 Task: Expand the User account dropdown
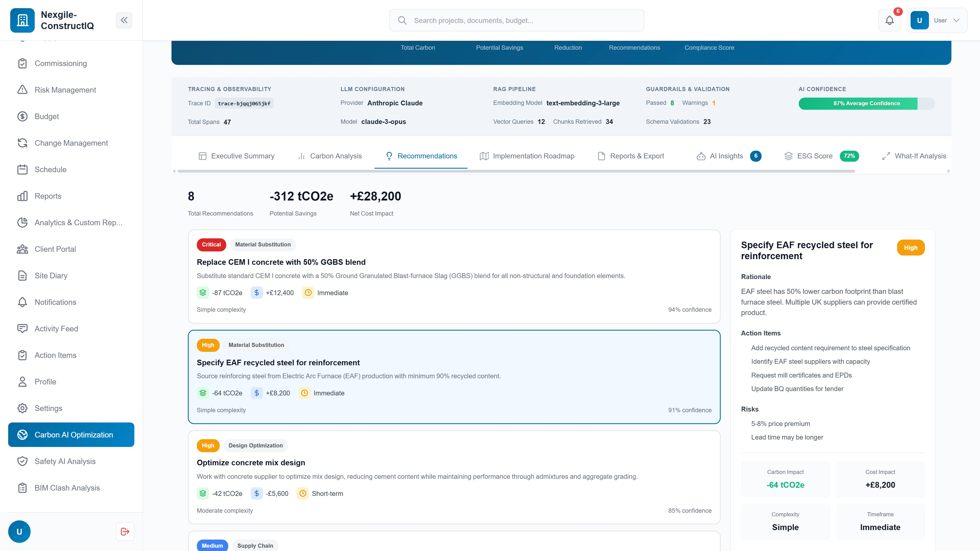click(937, 20)
